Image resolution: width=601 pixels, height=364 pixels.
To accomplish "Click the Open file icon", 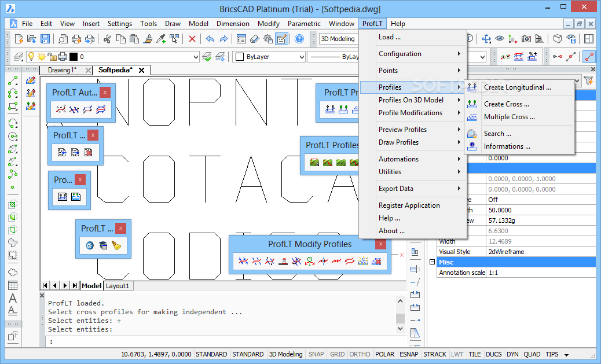I will [32, 39].
